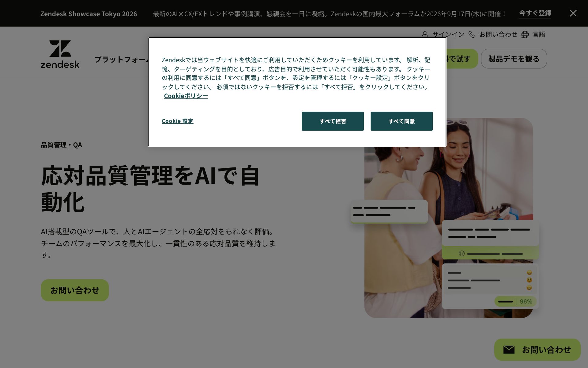Open Cookie 設定 in the dialog

tap(177, 121)
